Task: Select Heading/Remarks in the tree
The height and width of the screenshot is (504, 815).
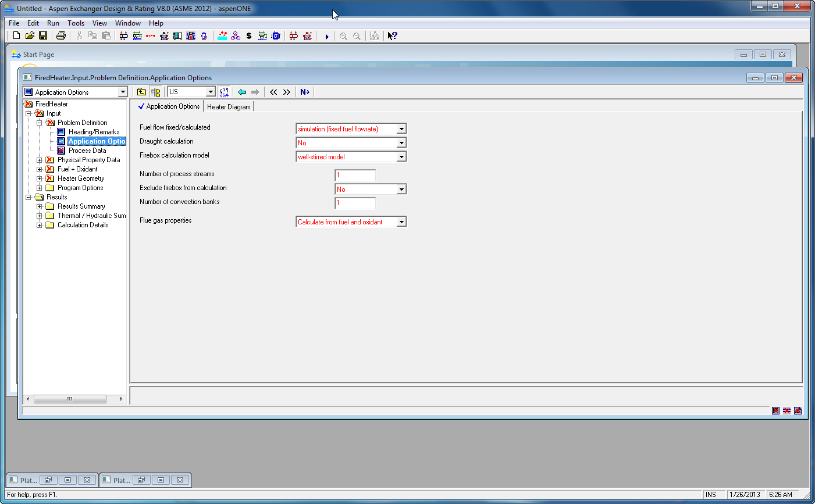Action: coord(94,132)
